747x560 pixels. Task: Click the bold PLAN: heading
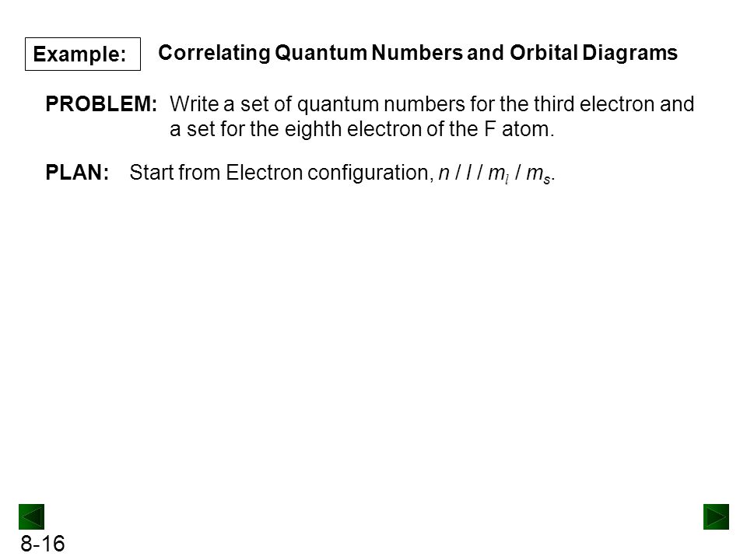(77, 173)
